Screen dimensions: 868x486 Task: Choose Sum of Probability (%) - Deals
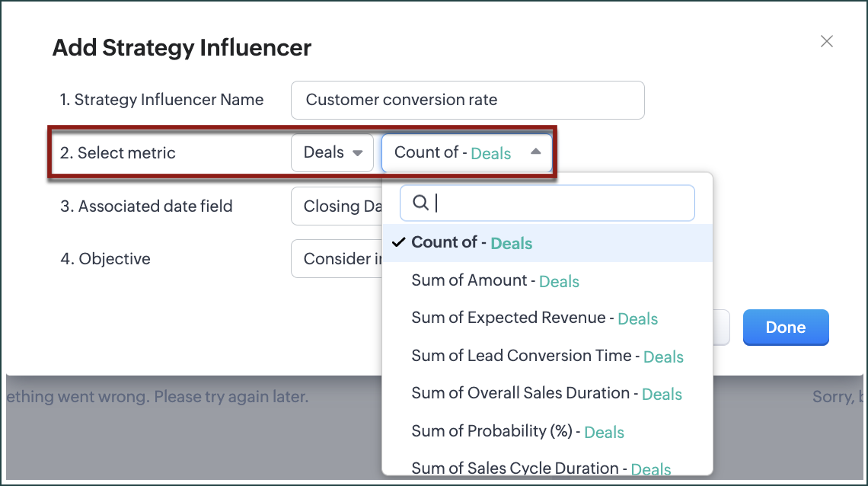517,432
